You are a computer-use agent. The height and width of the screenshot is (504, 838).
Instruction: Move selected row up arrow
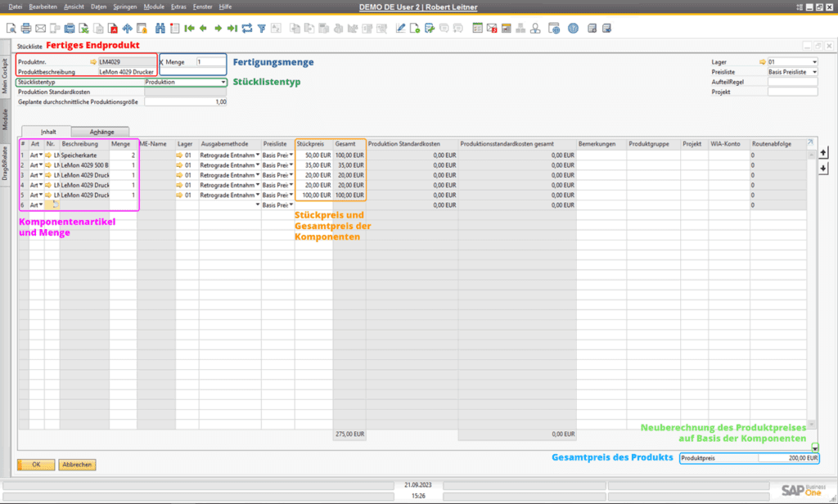pyautogui.click(x=823, y=153)
